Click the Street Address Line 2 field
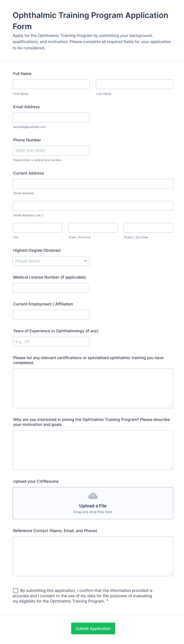 pos(93,206)
